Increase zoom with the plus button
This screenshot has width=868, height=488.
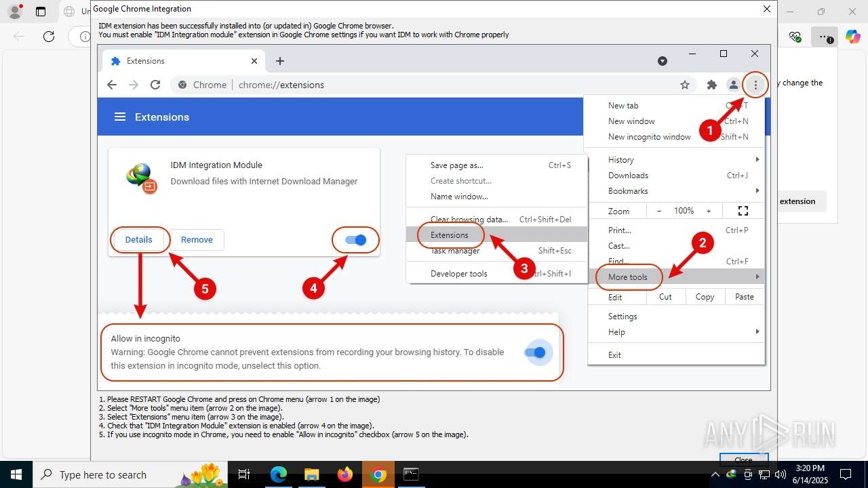(709, 211)
